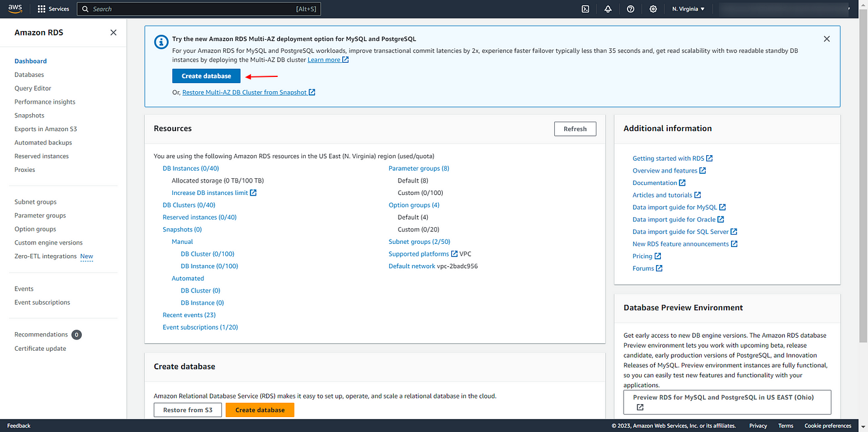868x432 pixels.
Task: Expand the N. Virginia region dropdown
Action: coord(688,9)
